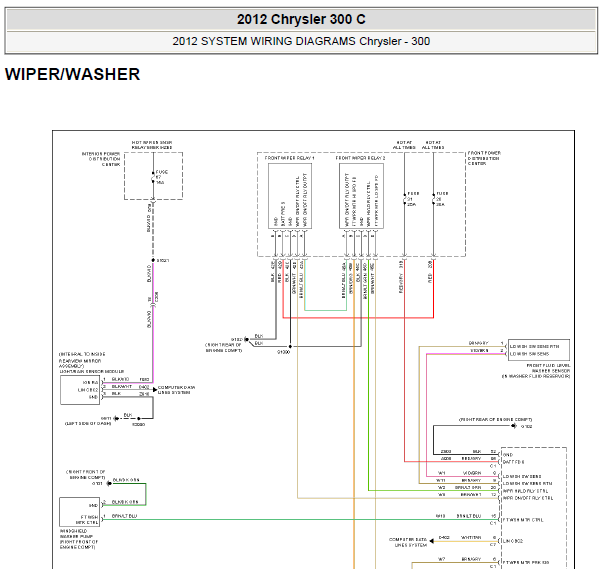
Task: Click the WIPER/WASHER section heading
Action: click(72, 75)
